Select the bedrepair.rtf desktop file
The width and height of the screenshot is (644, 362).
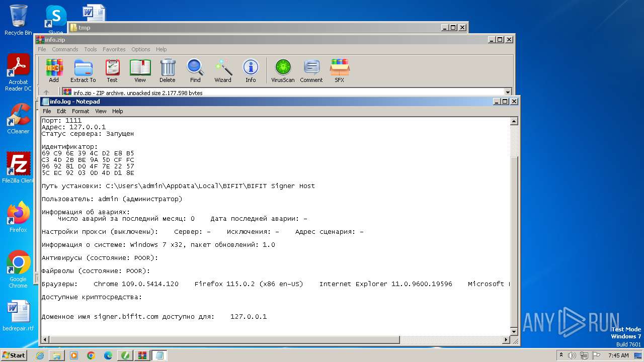(x=18, y=315)
